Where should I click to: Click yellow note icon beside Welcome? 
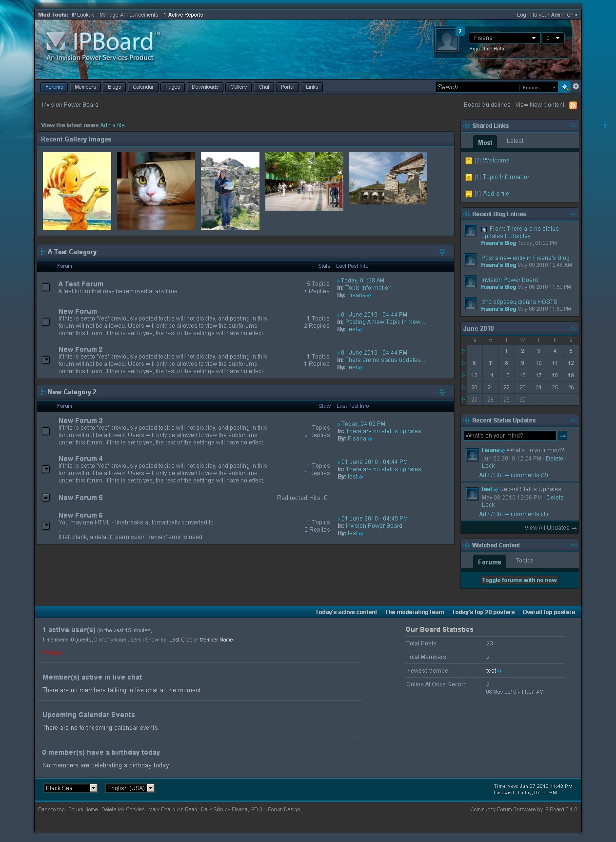(469, 161)
